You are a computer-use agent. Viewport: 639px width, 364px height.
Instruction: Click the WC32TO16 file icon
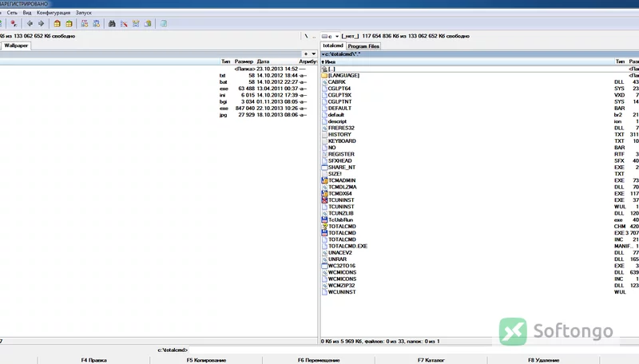[324, 266]
